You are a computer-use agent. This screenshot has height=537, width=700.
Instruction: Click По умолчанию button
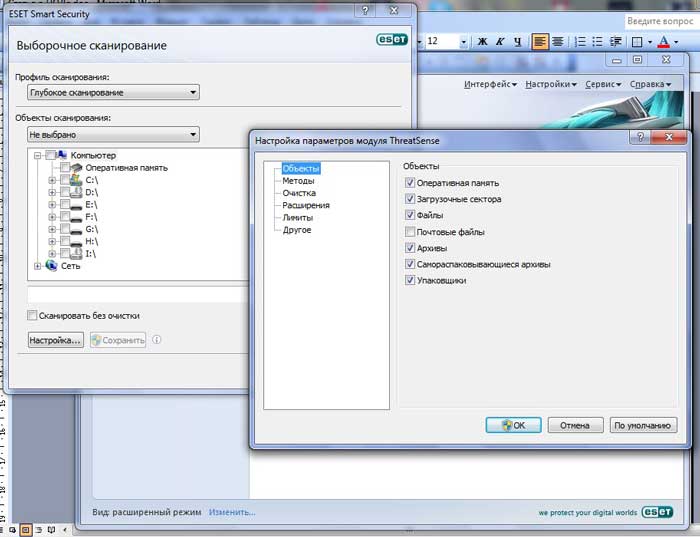click(643, 425)
